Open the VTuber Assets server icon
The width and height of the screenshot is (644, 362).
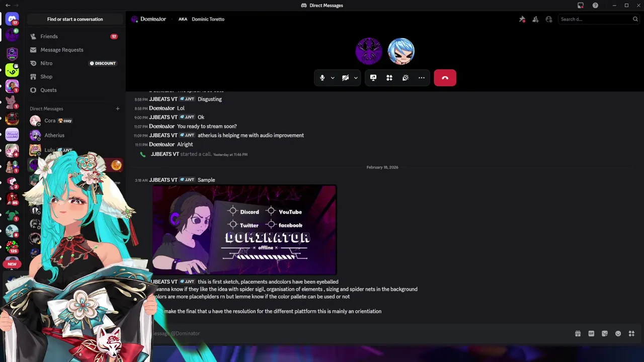pyautogui.click(x=12, y=134)
